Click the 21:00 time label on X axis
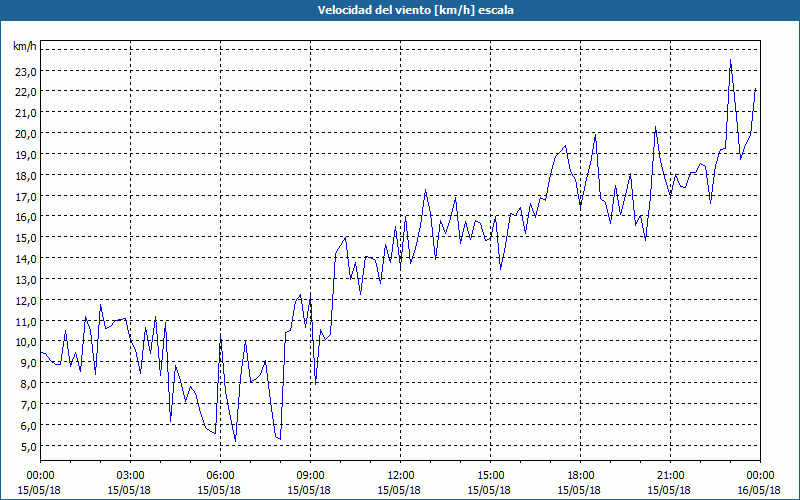This screenshot has height=500, width=800. [x=670, y=476]
